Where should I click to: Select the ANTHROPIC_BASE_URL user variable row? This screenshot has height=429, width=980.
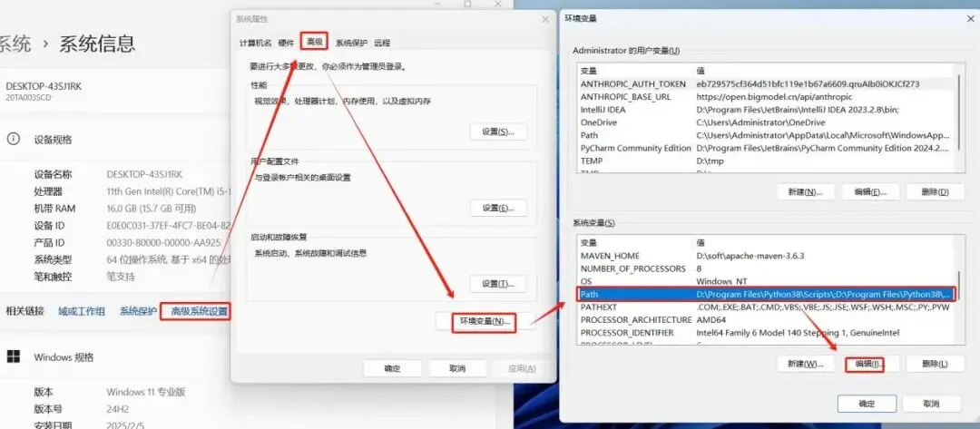[x=768, y=97]
